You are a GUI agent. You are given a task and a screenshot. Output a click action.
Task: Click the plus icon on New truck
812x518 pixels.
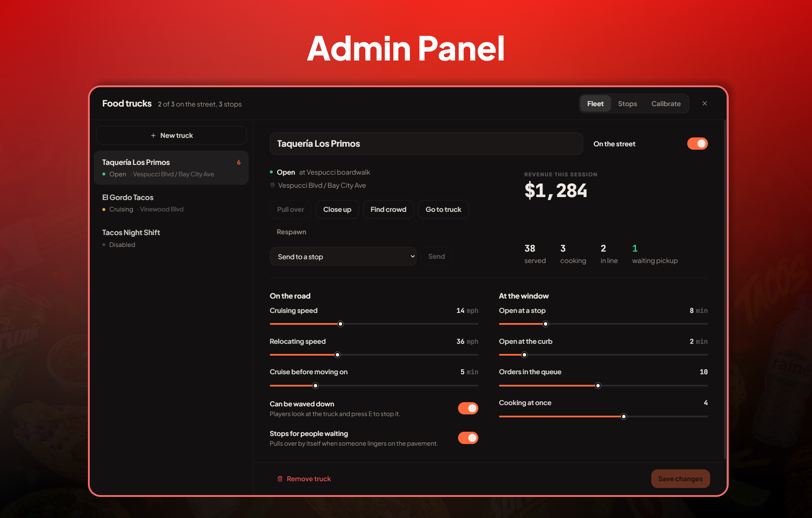[153, 135]
